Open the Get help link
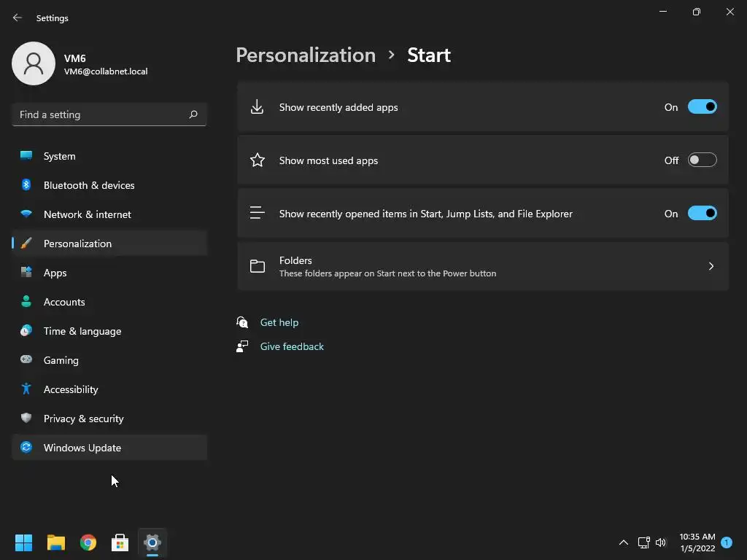 pos(279,322)
